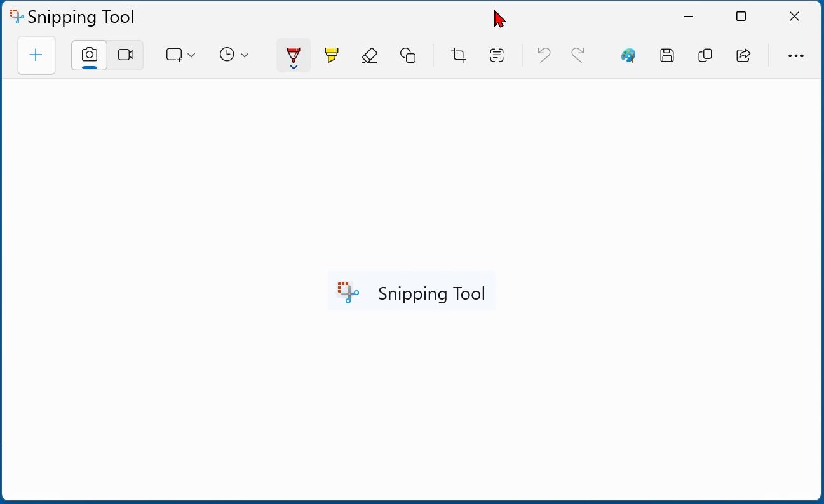Screen dimensions: 824x504
Task: Launch Text actions tool
Action: pos(497,55)
